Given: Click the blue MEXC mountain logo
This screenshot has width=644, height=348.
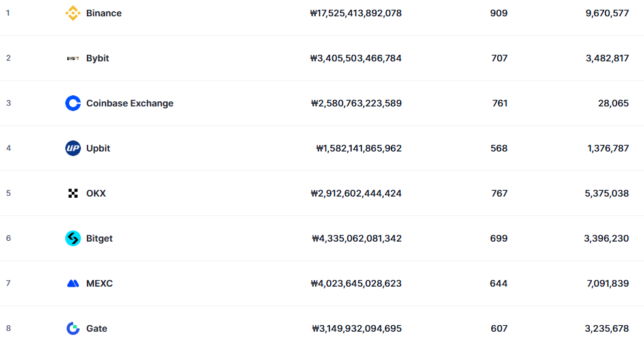Looking at the screenshot, I should (72, 283).
